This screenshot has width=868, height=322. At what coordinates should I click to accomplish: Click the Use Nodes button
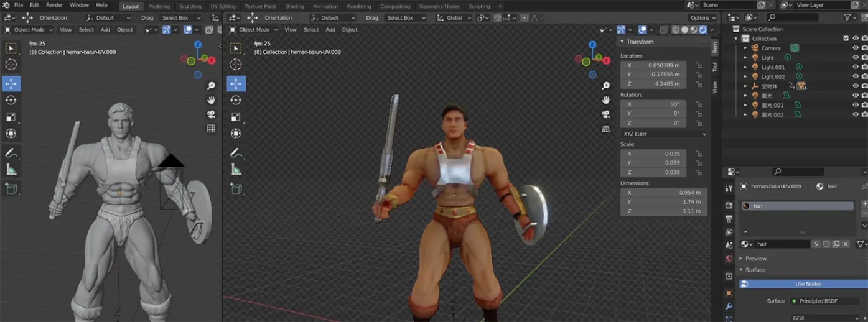pyautogui.click(x=804, y=284)
